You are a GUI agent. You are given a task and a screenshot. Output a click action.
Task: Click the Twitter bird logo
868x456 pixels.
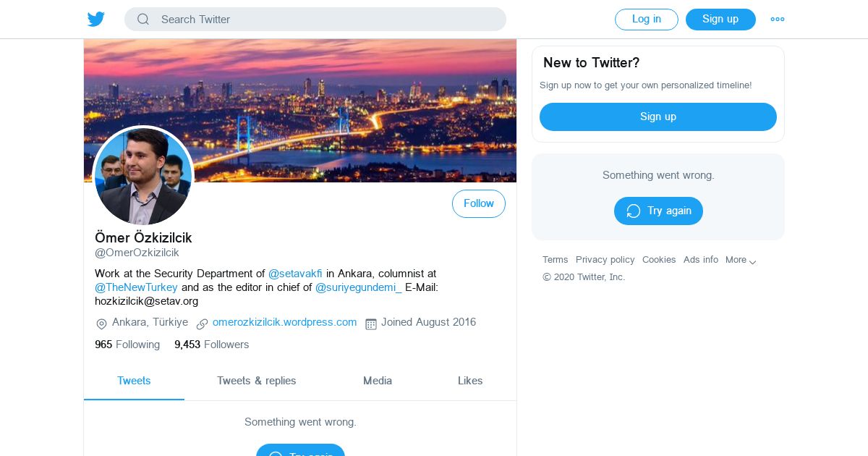96,20
